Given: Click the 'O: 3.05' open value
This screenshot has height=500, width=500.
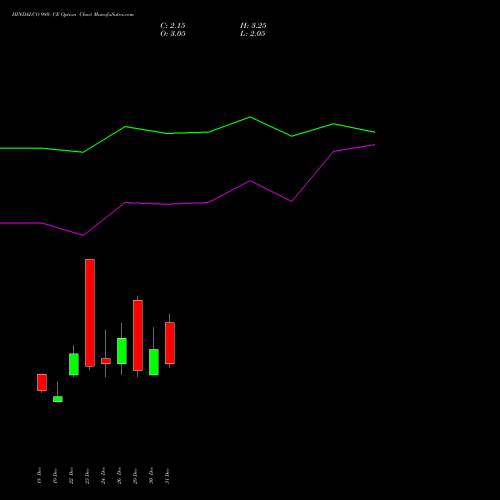Looking at the screenshot, I should [x=173, y=34].
